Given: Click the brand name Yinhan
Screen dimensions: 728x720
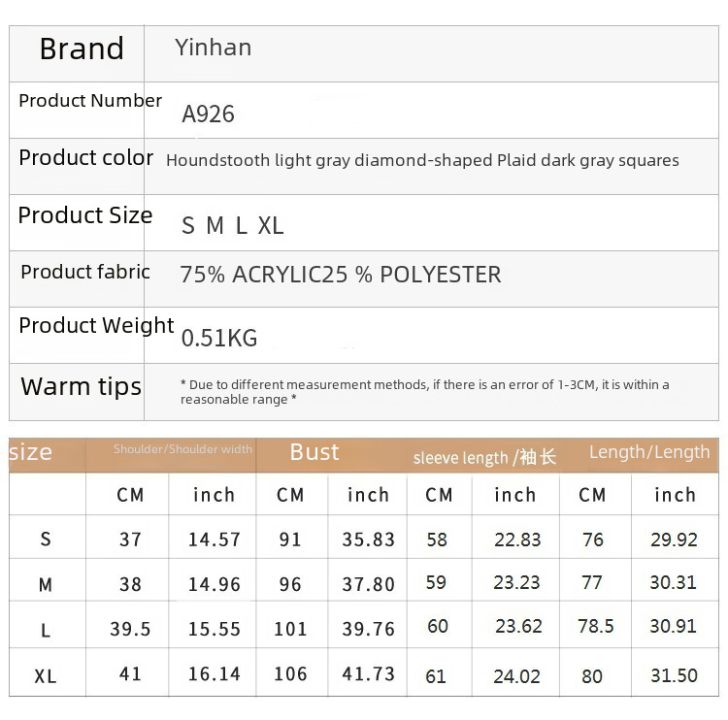Looking at the screenshot, I should 213,48.
